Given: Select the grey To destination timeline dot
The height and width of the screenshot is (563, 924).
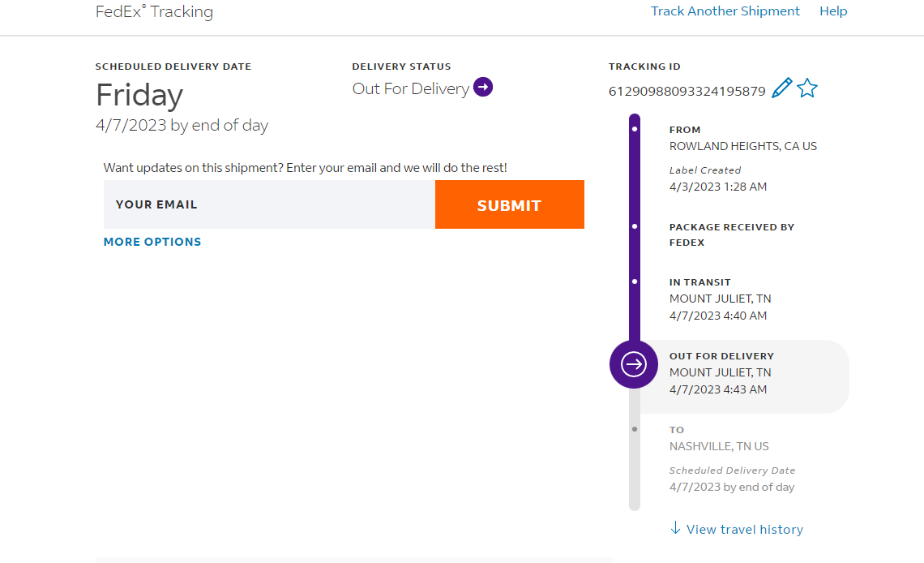Looking at the screenshot, I should [x=635, y=429].
